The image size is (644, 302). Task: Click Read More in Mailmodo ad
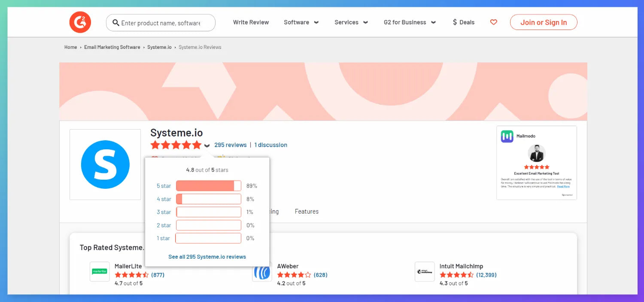[563, 187]
